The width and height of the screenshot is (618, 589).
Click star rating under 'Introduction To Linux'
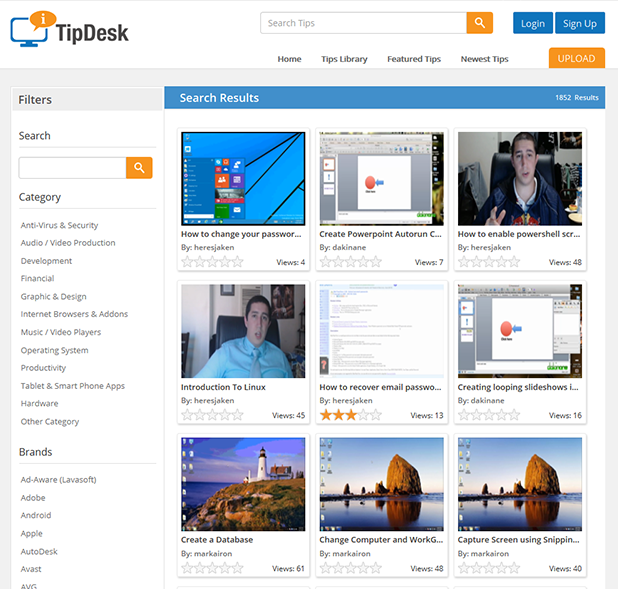pyautogui.click(x=212, y=415)
